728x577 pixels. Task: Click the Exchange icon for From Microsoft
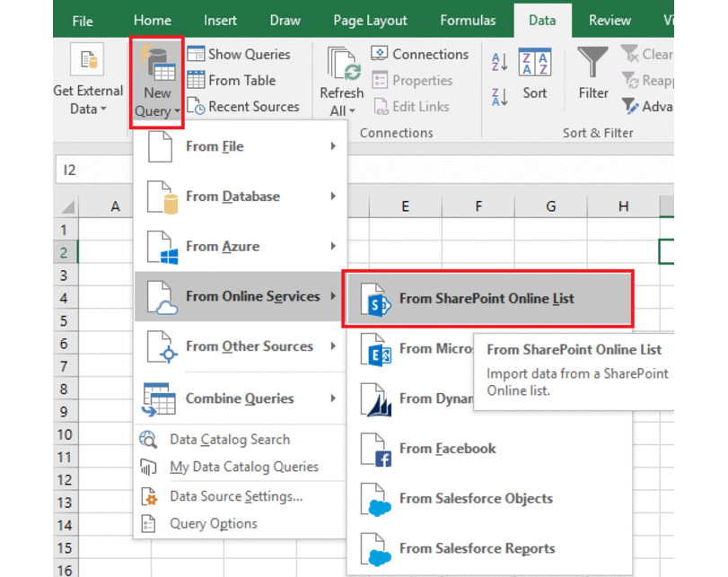coord(376,350)
